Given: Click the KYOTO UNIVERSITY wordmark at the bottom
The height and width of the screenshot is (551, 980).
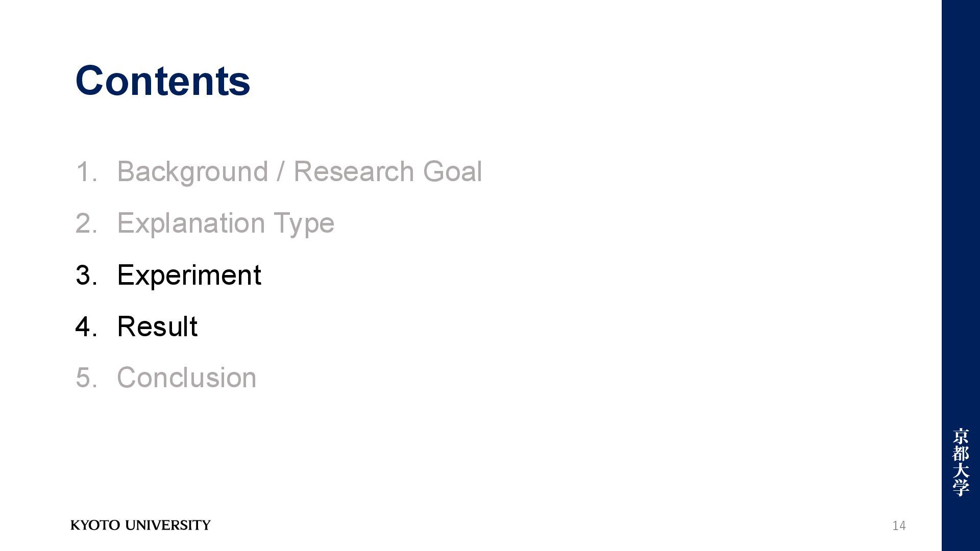Looking at the screenshot, I should tap(140, 525).
